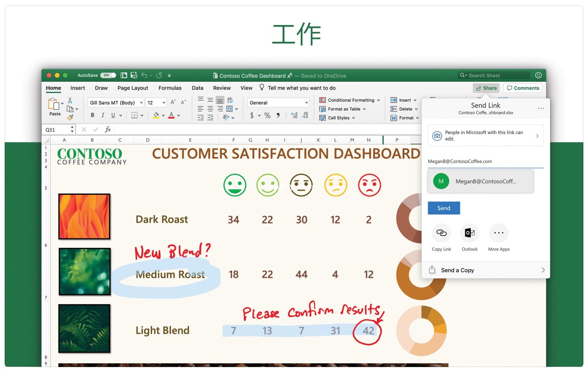
Task: Click the text Orientation icon
Action: coord(226,117)
